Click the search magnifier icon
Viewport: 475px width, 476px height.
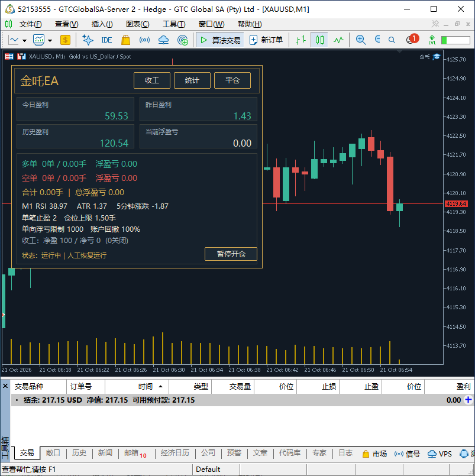pyautogui.click(x=392, y=40)
